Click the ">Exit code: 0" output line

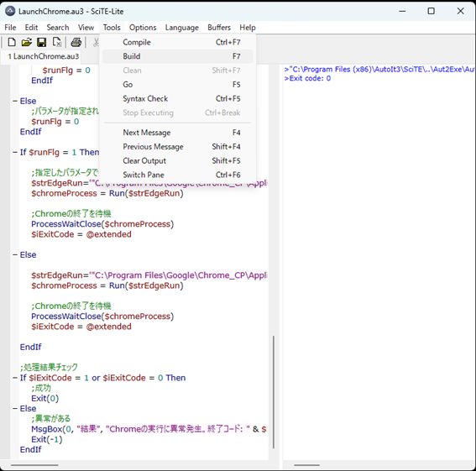coord(307,78)
